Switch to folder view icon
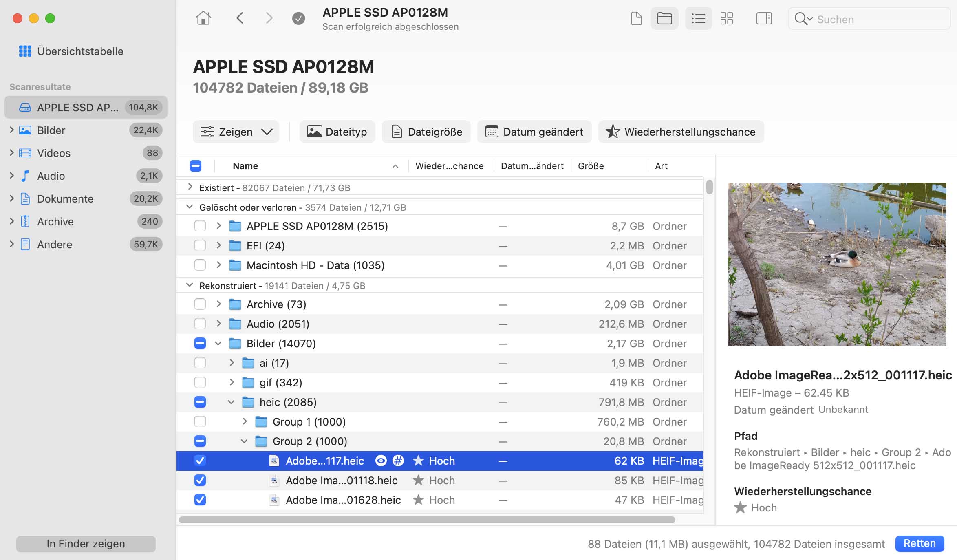This screenshot has height=560, width=957. (x=664, y=18)
